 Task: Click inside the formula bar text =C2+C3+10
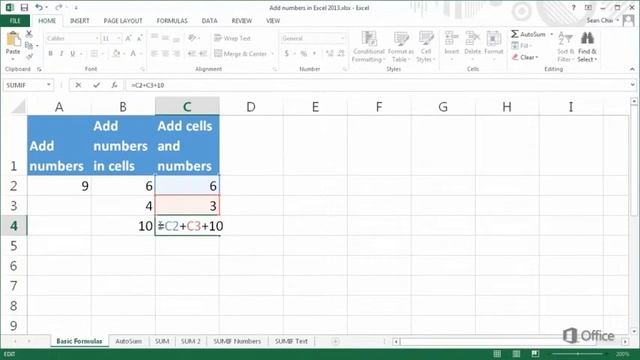tap(147, 85)
